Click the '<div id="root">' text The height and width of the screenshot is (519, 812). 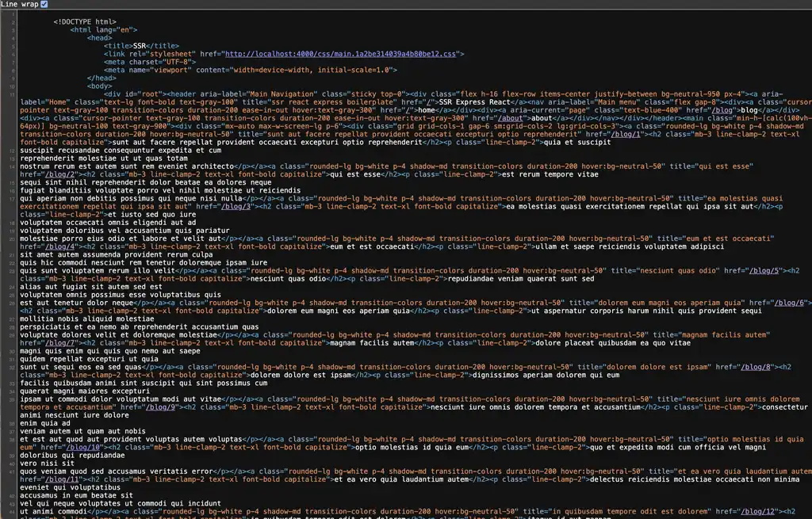tap(135, 94)
